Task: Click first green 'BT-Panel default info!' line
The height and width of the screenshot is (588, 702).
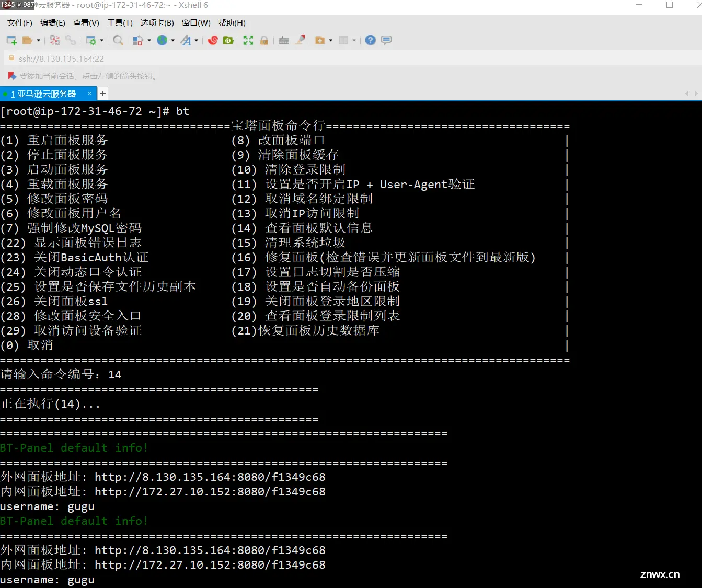Action: 74,448
